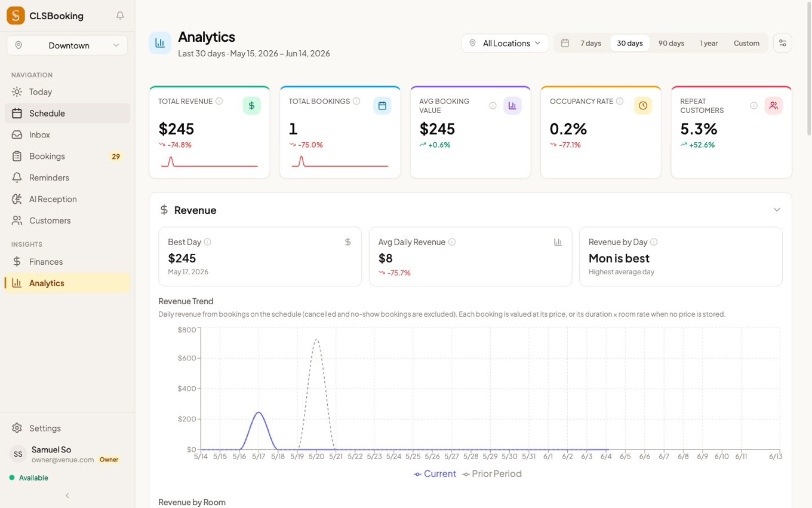Click the Total Revenue info icon
Screen dimensions: 812x508
click(x=219, y=101)
